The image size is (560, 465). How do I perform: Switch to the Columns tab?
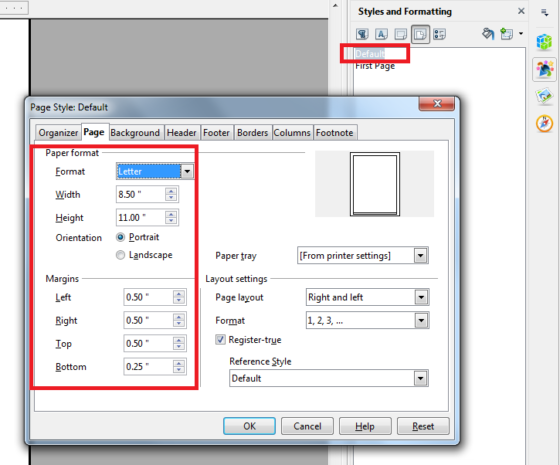[x=292, y=132]
